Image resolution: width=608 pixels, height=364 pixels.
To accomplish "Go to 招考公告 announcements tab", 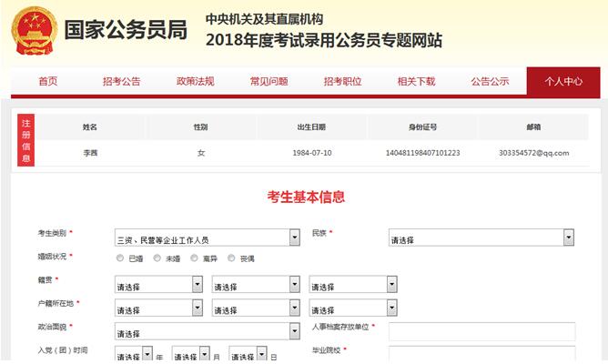I will pyautogui.click(x=122, y=81).
